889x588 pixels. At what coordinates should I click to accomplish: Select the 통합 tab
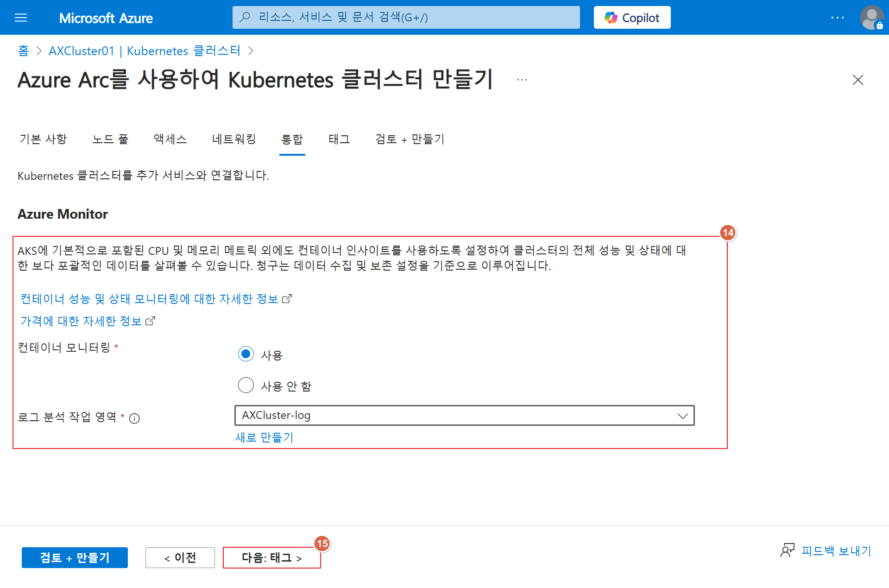[x=292, y=139]
